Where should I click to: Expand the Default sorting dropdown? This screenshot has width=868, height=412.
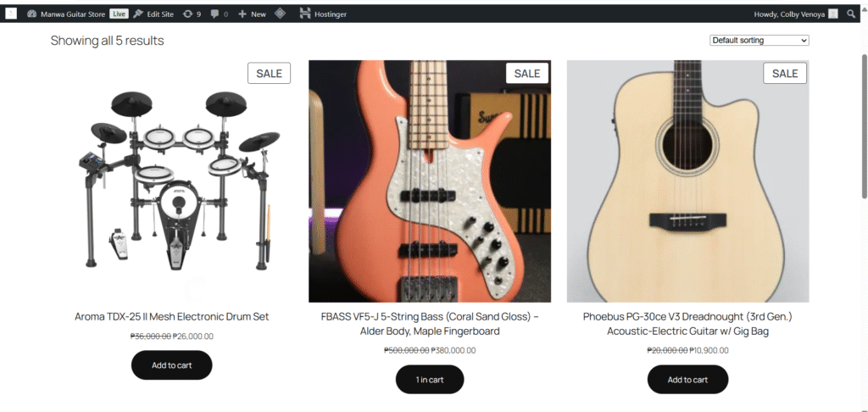coord(759,41)
